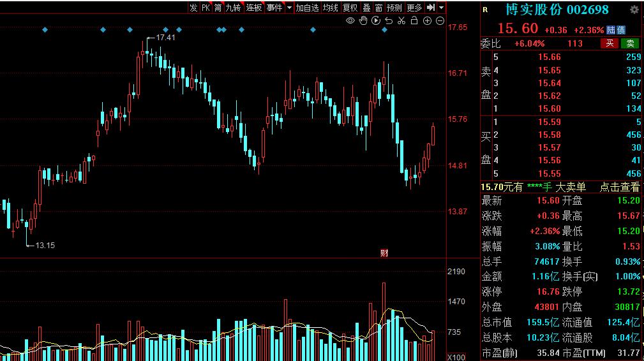
Task: Click the 陆 badge next to price
Action: pyautogui.click(x=611, y=30)
